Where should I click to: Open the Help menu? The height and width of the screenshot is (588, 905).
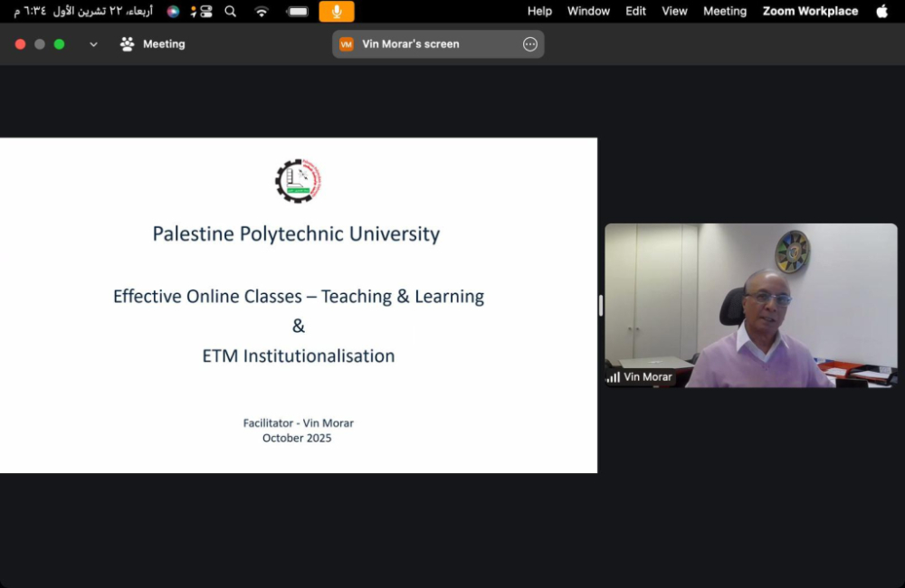[539, 12]
